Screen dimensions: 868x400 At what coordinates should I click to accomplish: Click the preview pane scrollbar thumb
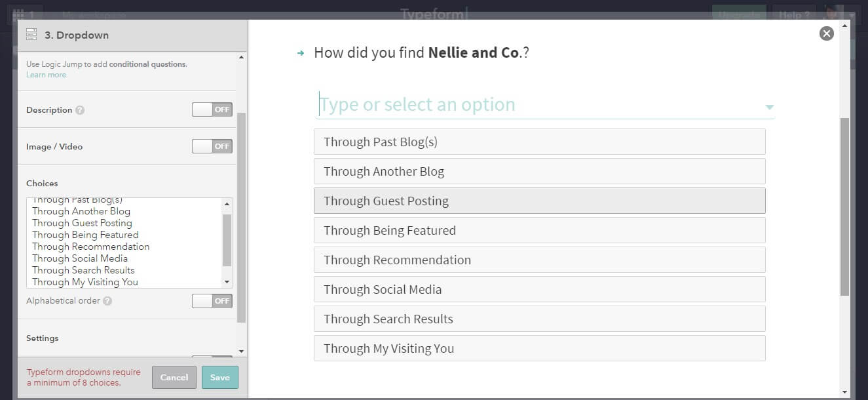844,207
